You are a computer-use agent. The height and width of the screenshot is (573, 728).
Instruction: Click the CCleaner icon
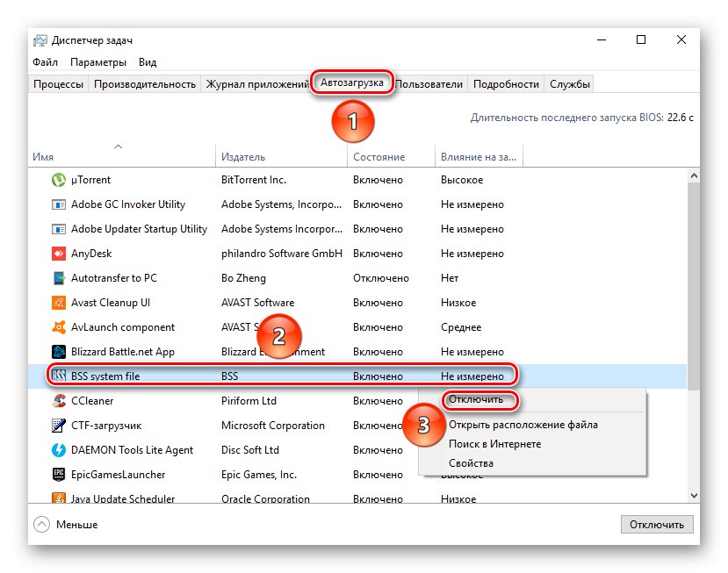[x=59, y=400]
